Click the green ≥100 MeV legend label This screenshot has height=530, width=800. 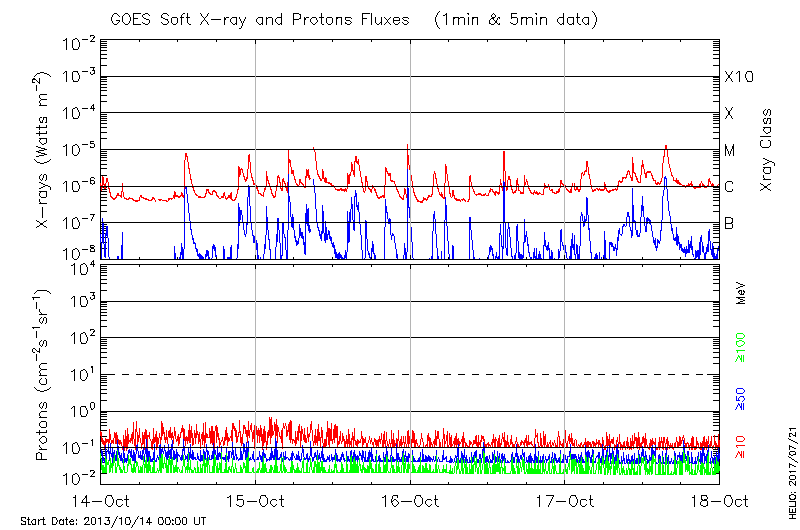coord(742,349)
